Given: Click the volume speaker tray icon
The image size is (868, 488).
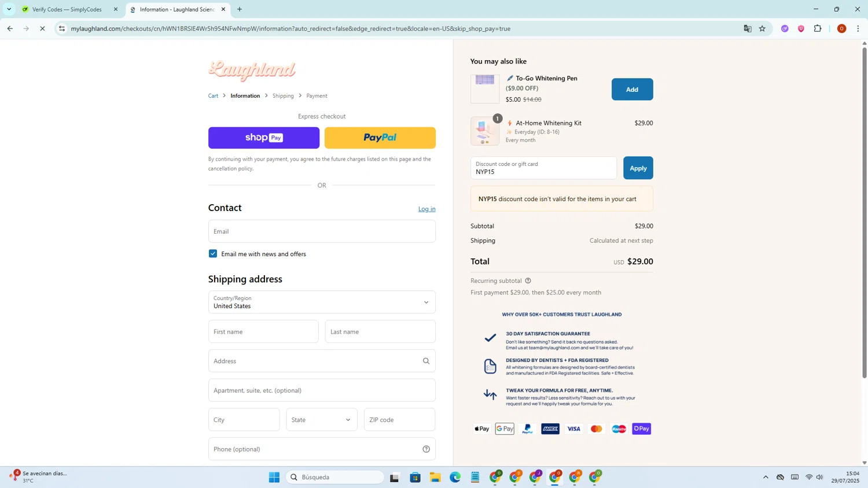Looking at the screenshot, I should [819, 477].
